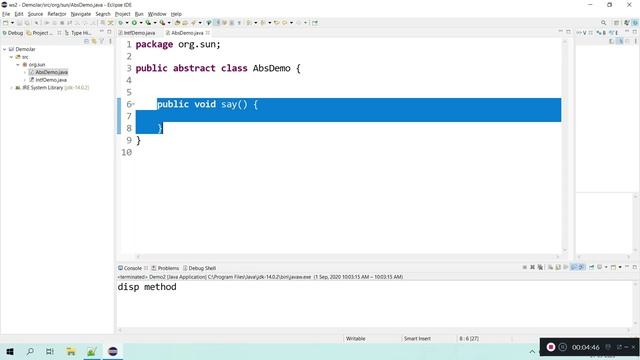Open dropdown arrow next to Run icon
This screenshot has width=640, height=360.
point(141,23)
